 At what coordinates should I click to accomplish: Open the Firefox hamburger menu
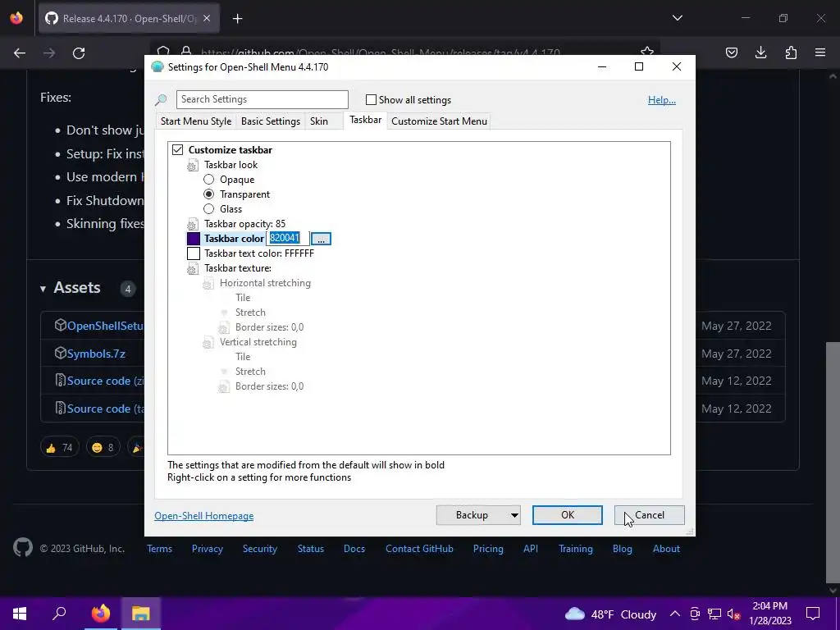tap(820, 52)
